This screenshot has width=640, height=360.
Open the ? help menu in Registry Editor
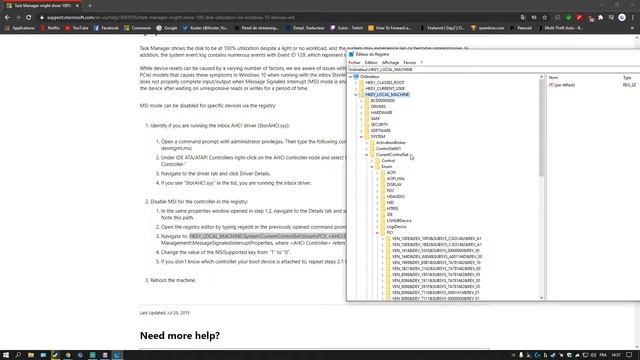point(422,62)
